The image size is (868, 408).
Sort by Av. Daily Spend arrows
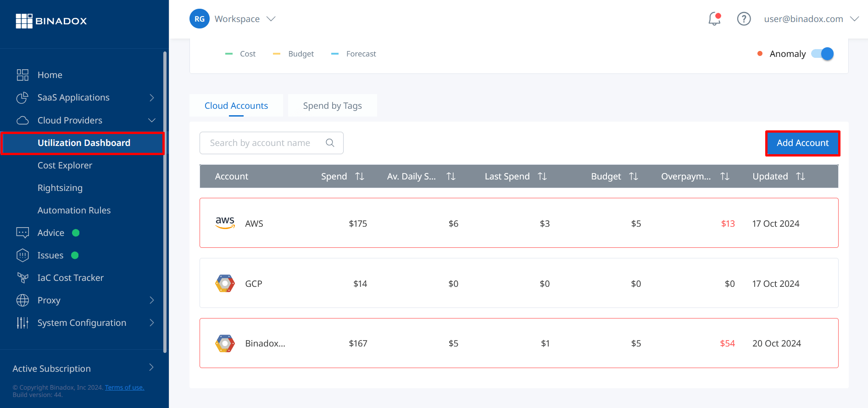(x=451, y=176)
